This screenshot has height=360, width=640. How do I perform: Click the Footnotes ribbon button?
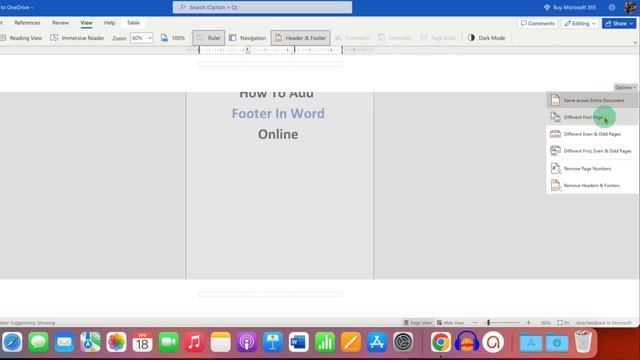[352, 38]
